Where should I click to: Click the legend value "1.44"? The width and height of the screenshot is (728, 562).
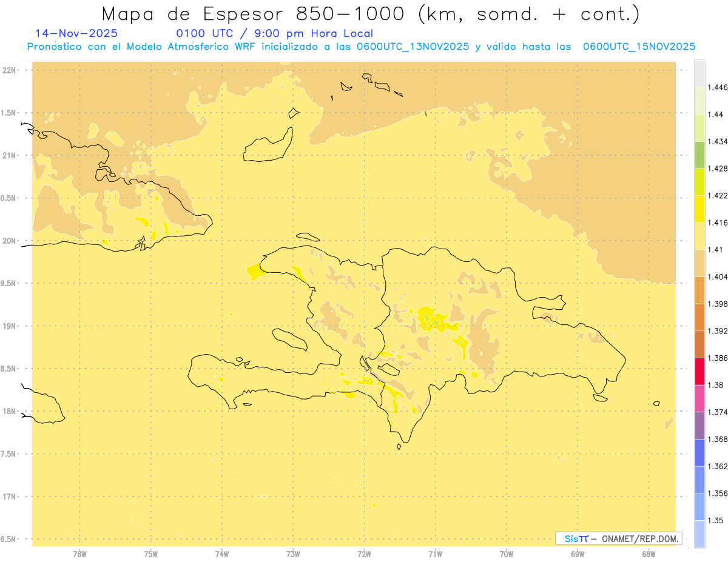(715, 114)
